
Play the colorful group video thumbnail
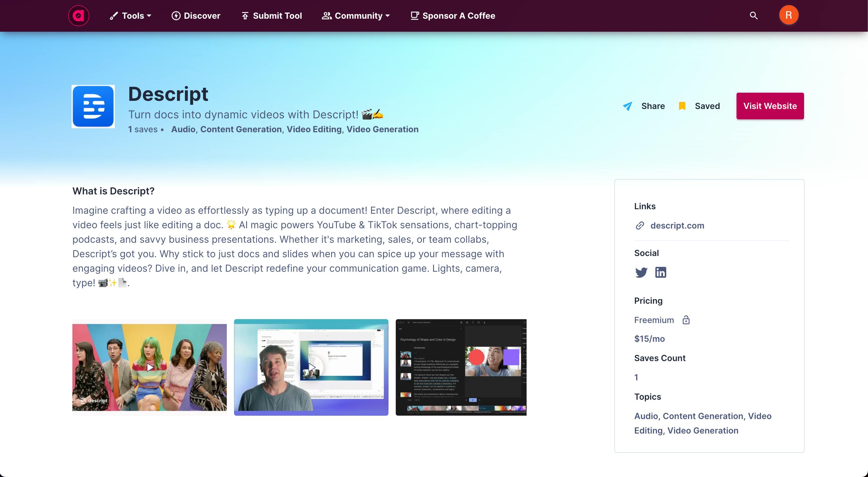pyautogui.click(x=150, y=367)
